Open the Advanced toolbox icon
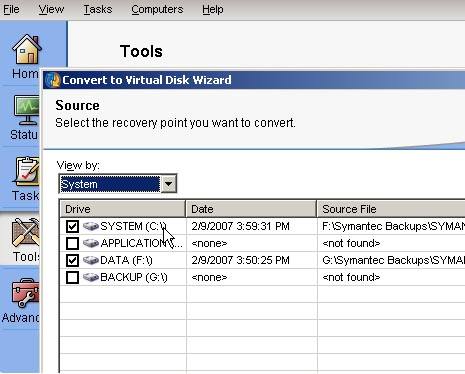Image resolution: width=465 pixels, height=374 pixels. coord(25,294)
